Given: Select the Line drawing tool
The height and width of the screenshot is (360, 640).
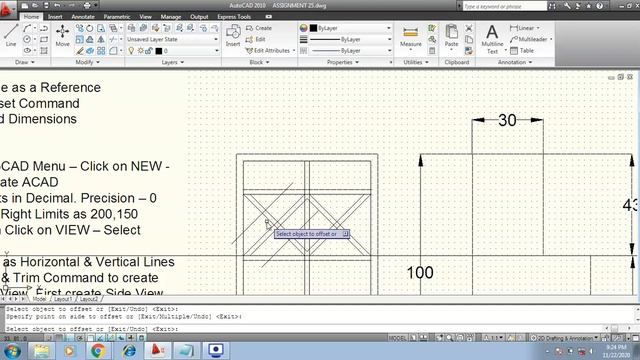Looking at the screenshot, I should pyautogui.click(x=11, y=35).
